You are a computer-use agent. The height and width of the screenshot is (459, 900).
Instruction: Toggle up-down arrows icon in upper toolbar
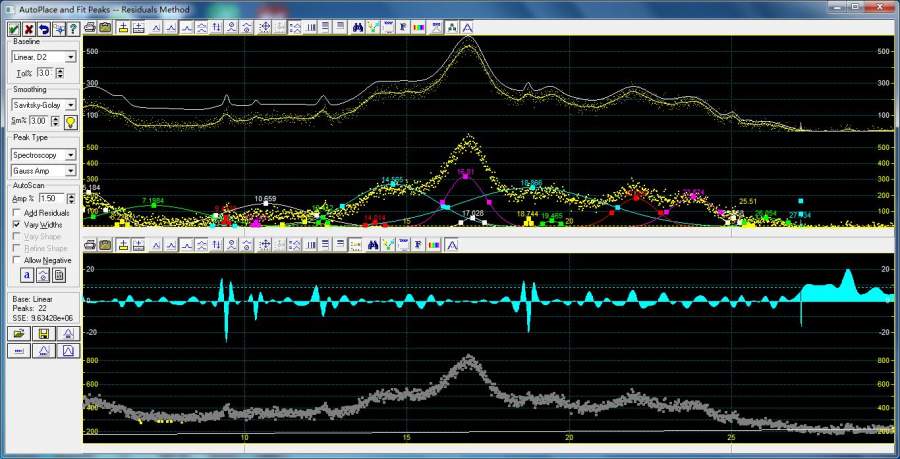216,27
